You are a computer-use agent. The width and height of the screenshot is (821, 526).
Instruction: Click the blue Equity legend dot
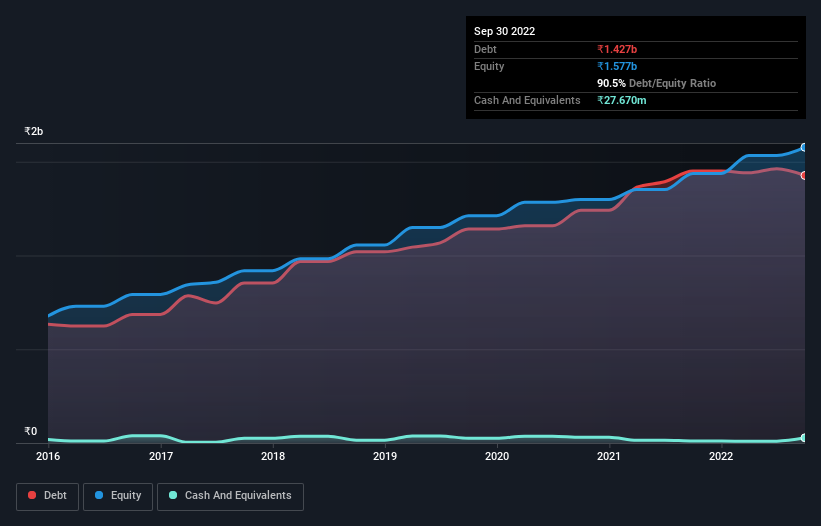(99, 495)
